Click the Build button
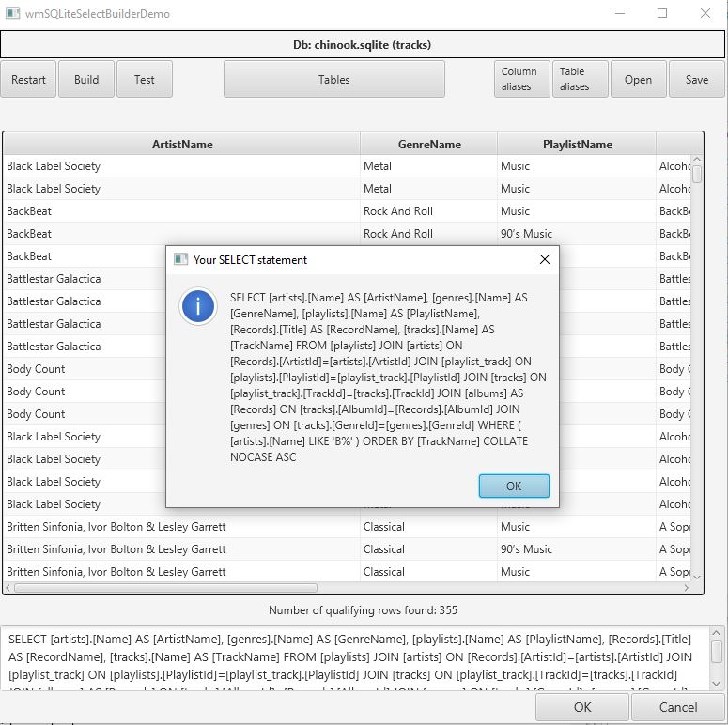The image size is (728, 725). (86, 80)
